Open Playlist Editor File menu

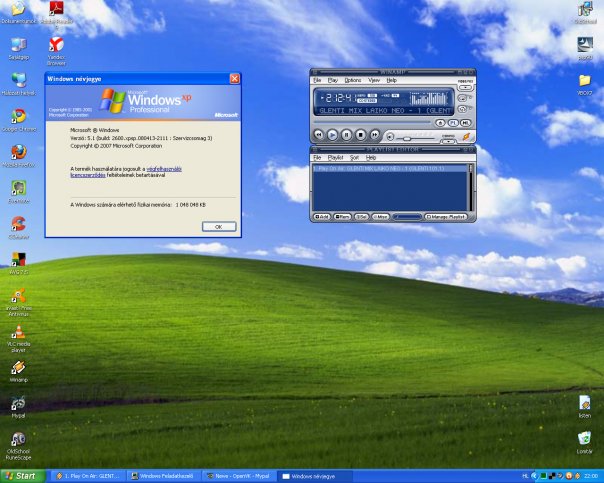(x=317, y=158)
